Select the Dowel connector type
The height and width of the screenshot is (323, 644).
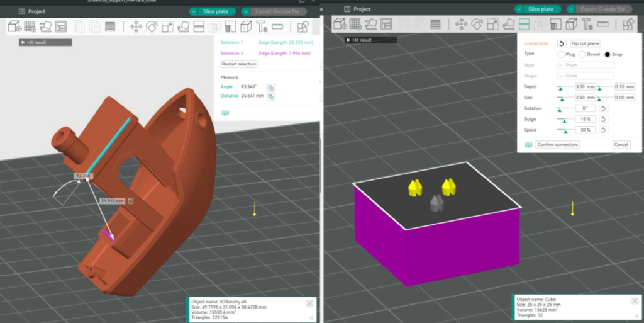[582, 54]
